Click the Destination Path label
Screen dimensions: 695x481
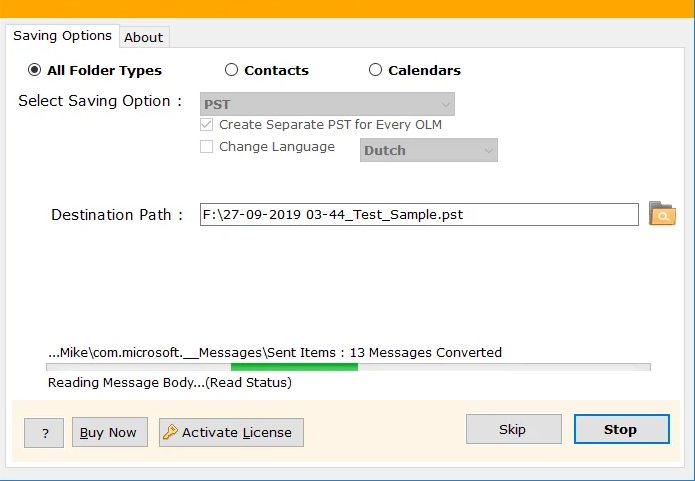pos(117,215)
